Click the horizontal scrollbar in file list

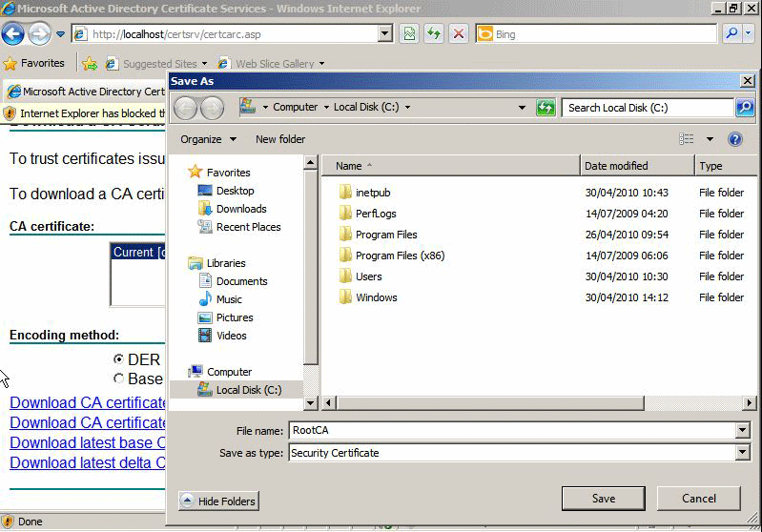coord(490,402)
